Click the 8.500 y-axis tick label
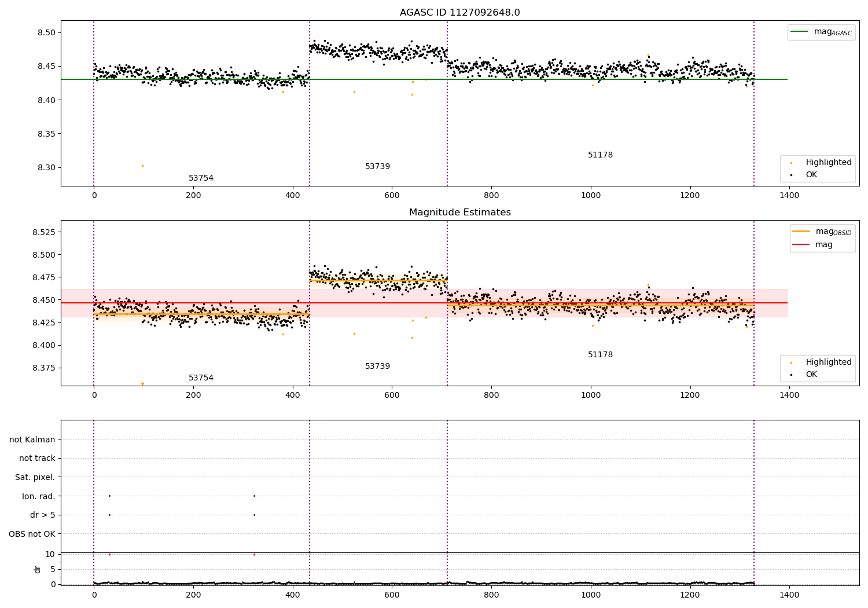This screenshot has width=868, height=608. (45, 255)
